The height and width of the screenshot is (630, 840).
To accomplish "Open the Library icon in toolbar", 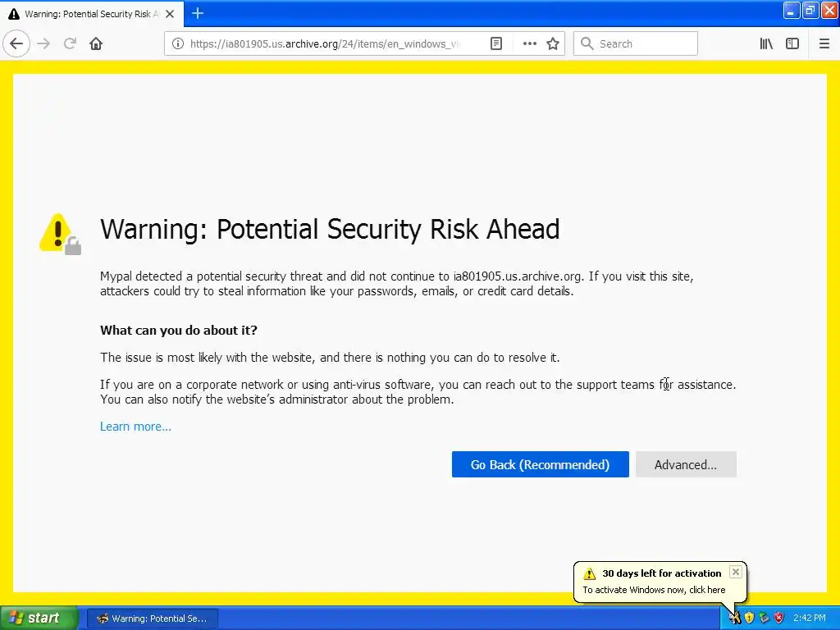I will click(766, 44).
